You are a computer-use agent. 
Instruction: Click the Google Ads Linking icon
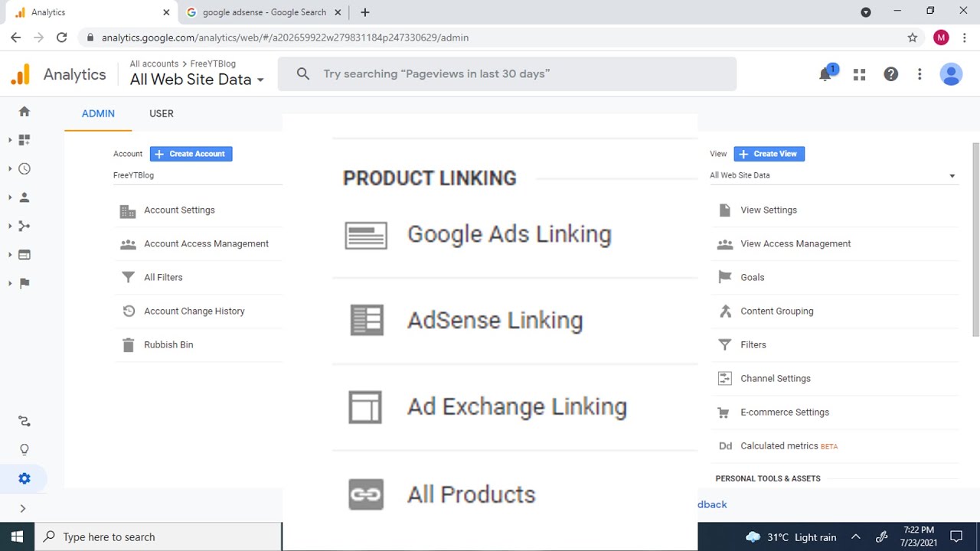(x=366, y=236)
